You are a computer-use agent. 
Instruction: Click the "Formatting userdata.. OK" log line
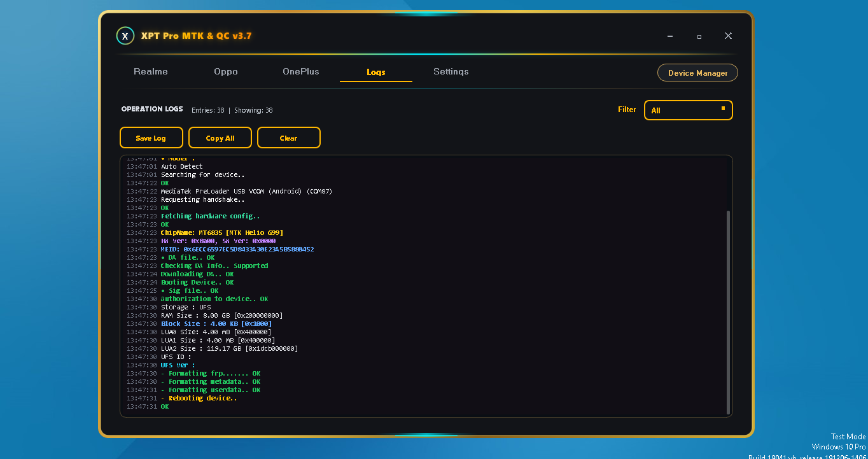click(x=211, y=390)
